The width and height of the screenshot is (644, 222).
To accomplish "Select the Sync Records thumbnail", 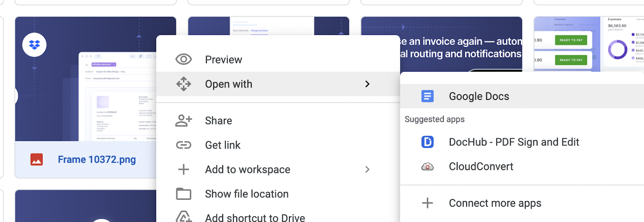I will [x=268, y=26].
